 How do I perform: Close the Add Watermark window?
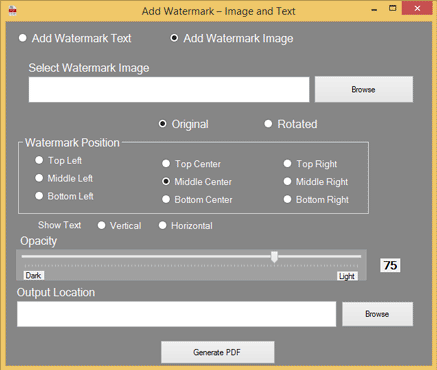pos(417,9)
